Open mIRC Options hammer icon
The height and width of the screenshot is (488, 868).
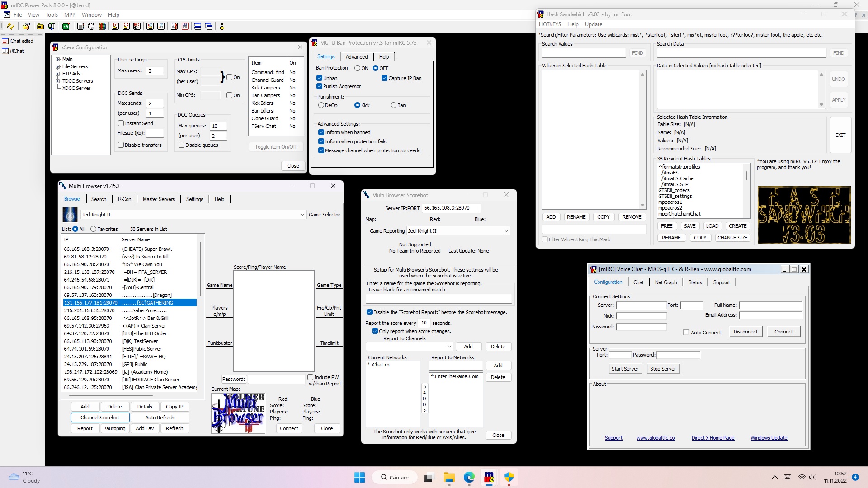click(26, 26)
